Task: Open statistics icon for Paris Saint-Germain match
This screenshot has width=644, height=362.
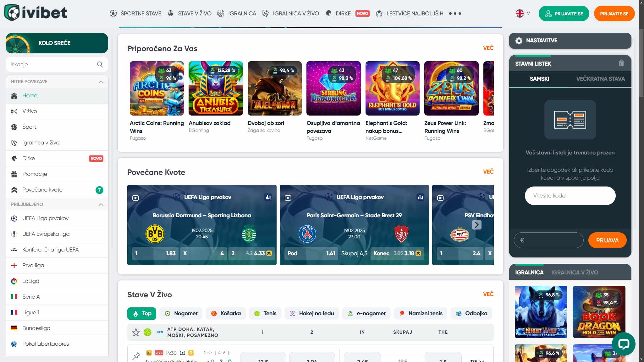Action: click(x=421, y=197)
